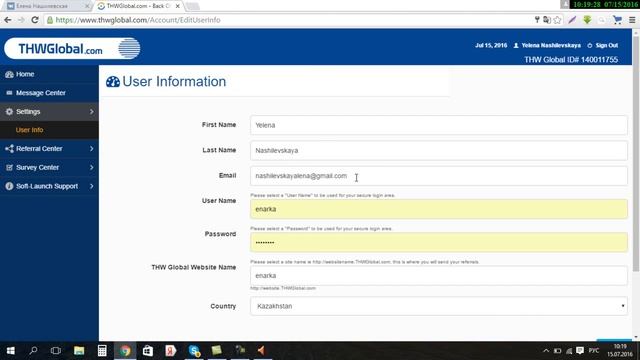Click THW Global ID# 140011755 text

pyautogui.click(x=571, y=60)
